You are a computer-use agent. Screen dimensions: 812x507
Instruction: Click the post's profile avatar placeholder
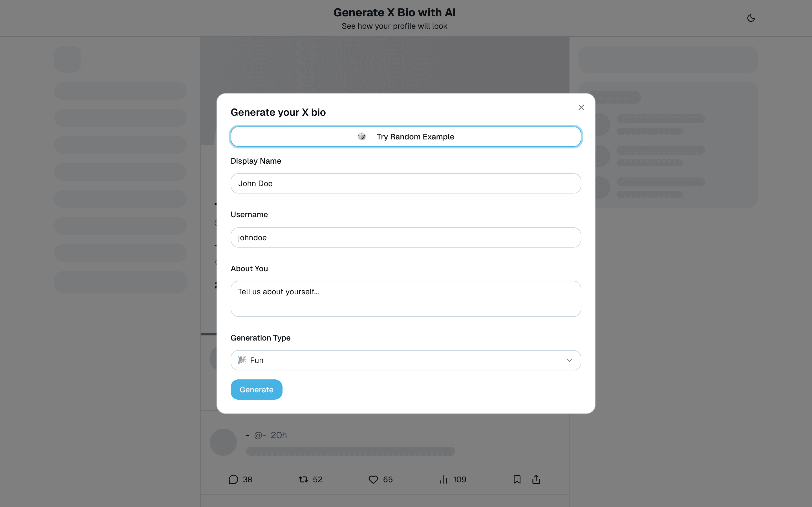(x=223, y=442)
